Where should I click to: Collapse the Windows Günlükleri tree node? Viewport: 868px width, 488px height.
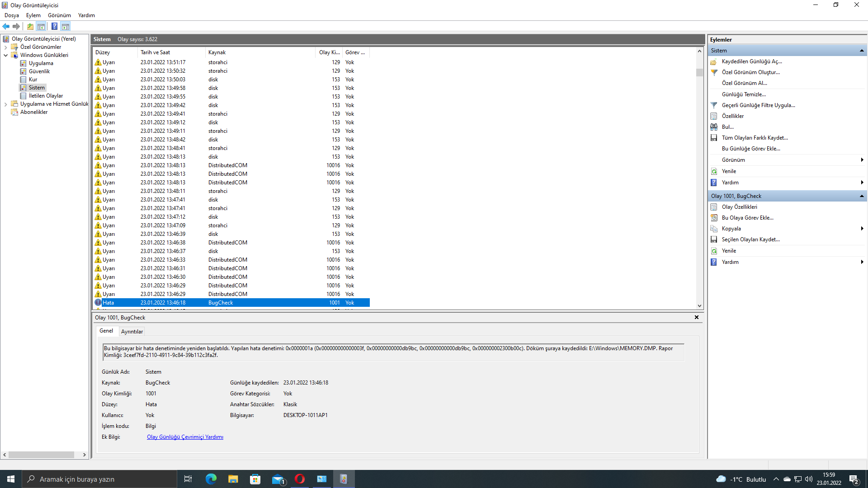(x=5, y=55)
